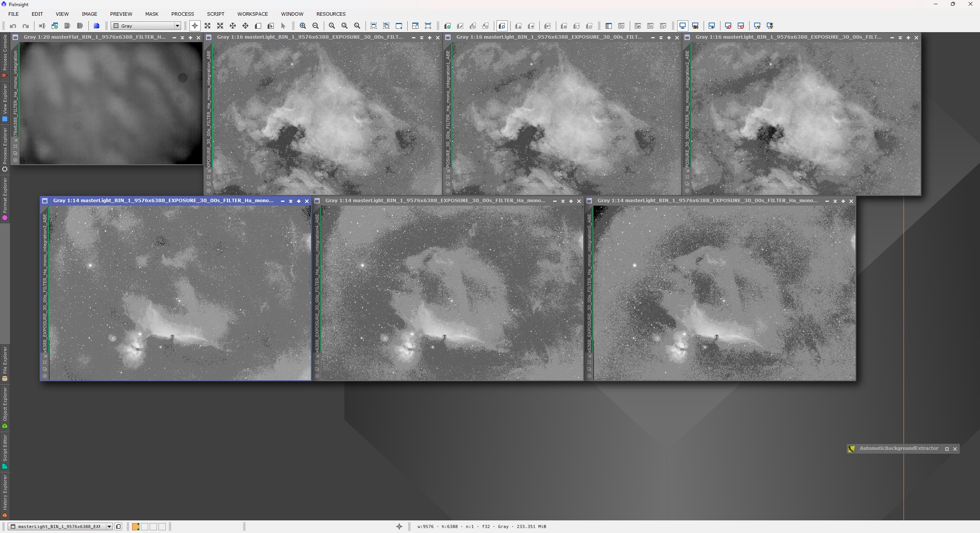The width and height of the screenshot is (980, 533).
Task: Open the VIEW menu
Action: tap(62, 14)
